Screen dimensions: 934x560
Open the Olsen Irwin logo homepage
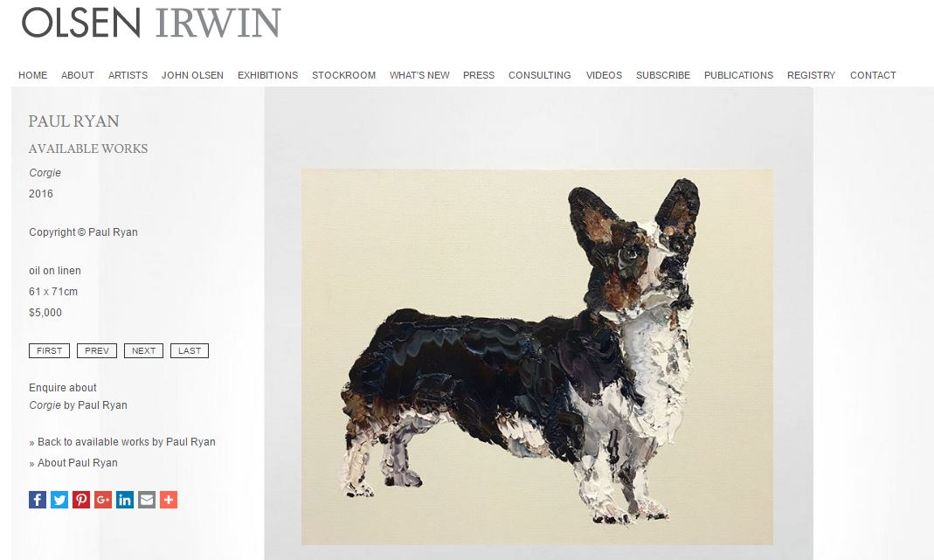coord(150,23)
